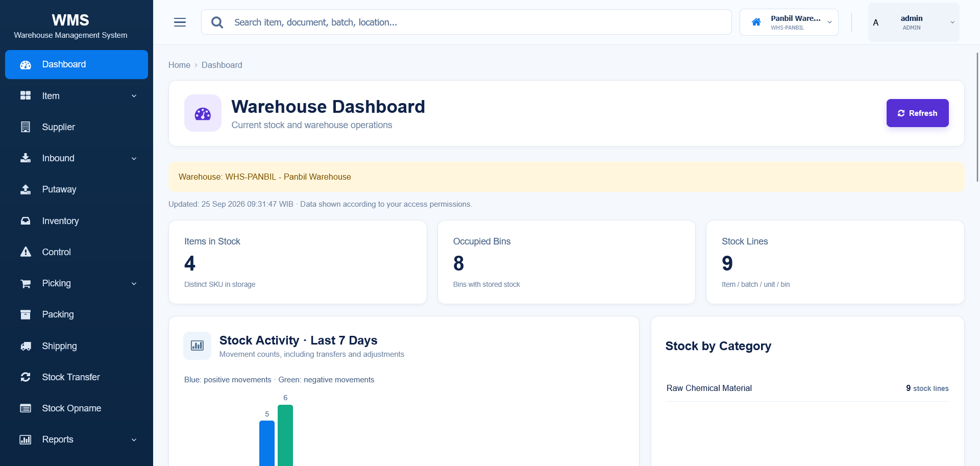Click the 'Current stock and warehouse operations' subtitle

(312, 125)
